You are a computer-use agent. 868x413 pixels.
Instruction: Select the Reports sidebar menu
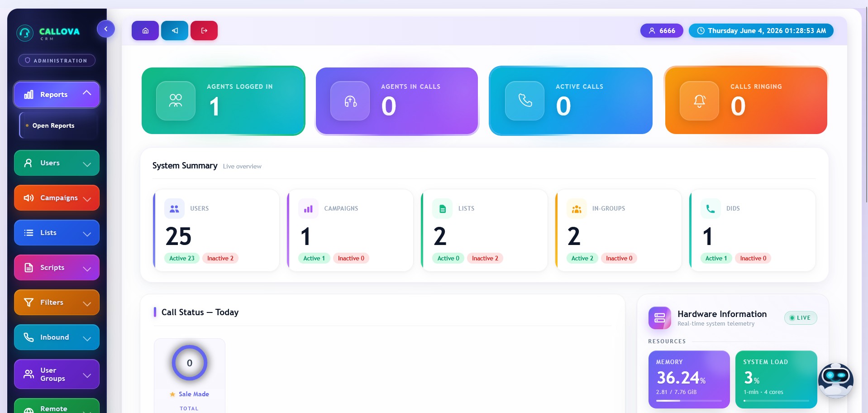pos(57,94)
